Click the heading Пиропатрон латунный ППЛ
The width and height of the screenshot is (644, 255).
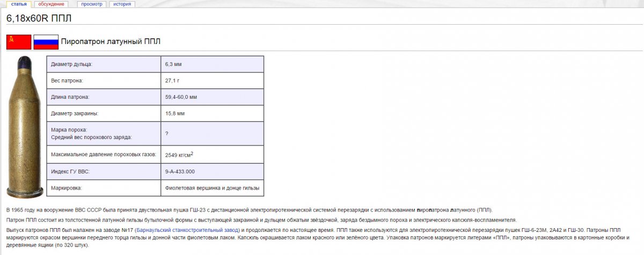(x=111, y=42)
